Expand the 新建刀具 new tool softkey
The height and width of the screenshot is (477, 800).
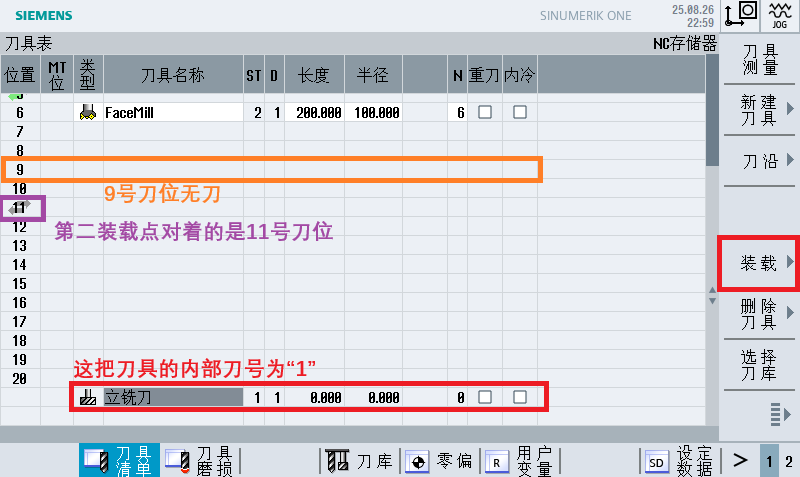[x=759, y=110]
